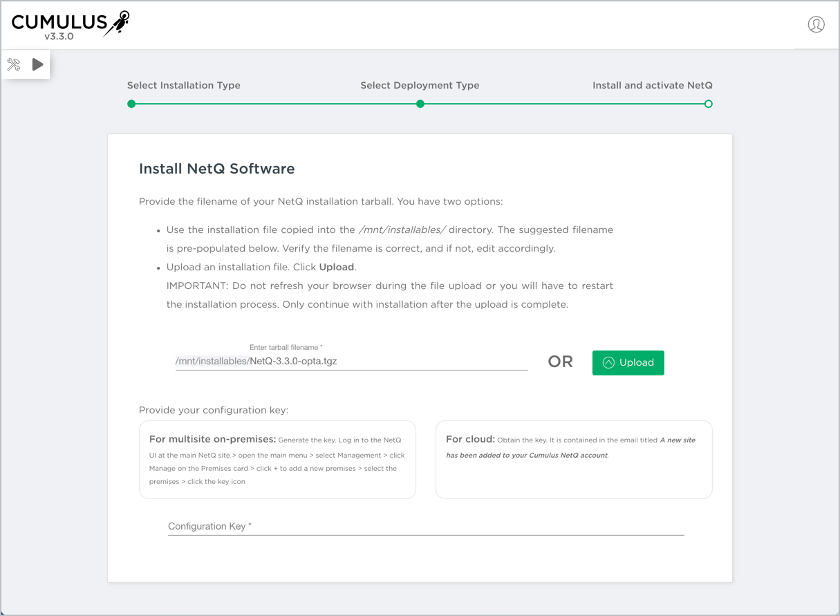The width and height of the screenshot is (840, 616).
Task: Select the Select Installation Type step dot
Action: [x=131, y=104]
